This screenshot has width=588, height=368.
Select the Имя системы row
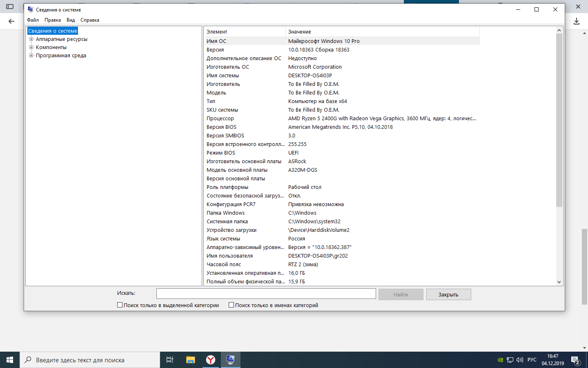click(341, 75)
